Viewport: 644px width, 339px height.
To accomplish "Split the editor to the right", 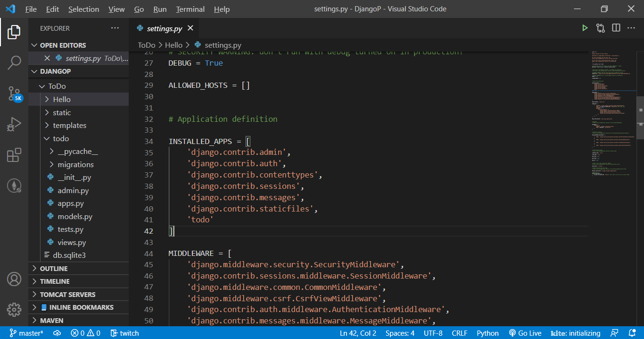I will [x=616, y=28].
